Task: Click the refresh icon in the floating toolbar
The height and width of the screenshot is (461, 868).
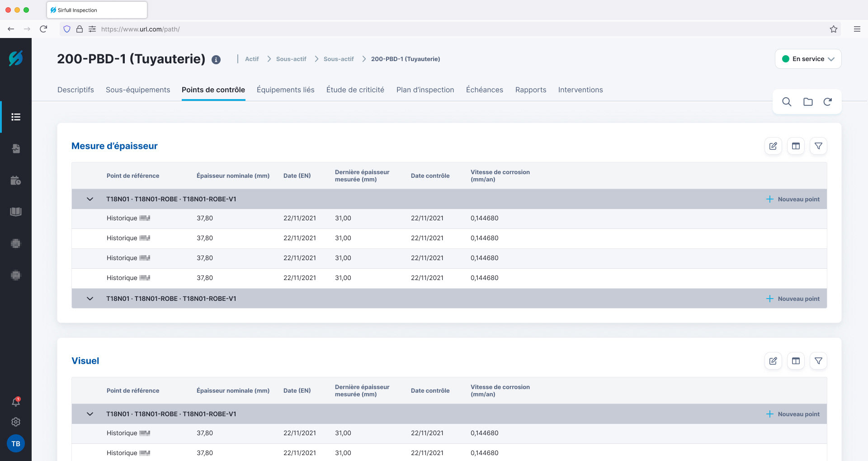Action: coord(827,102)
